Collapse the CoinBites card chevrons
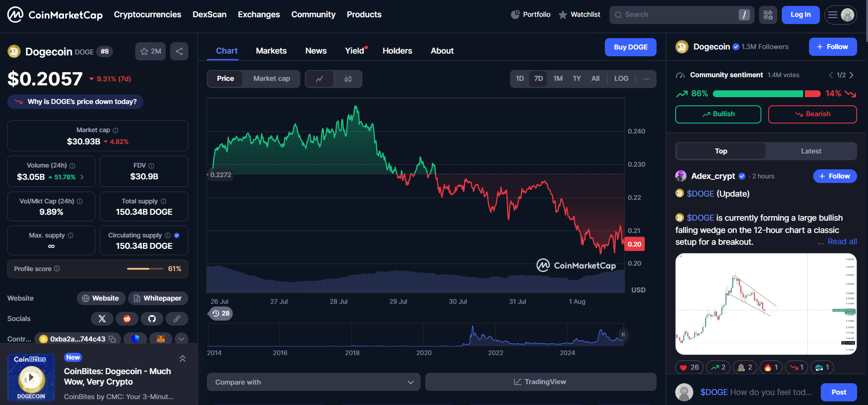Image resolution: width=868 pixels, height=405 pixels. [182, 359]
